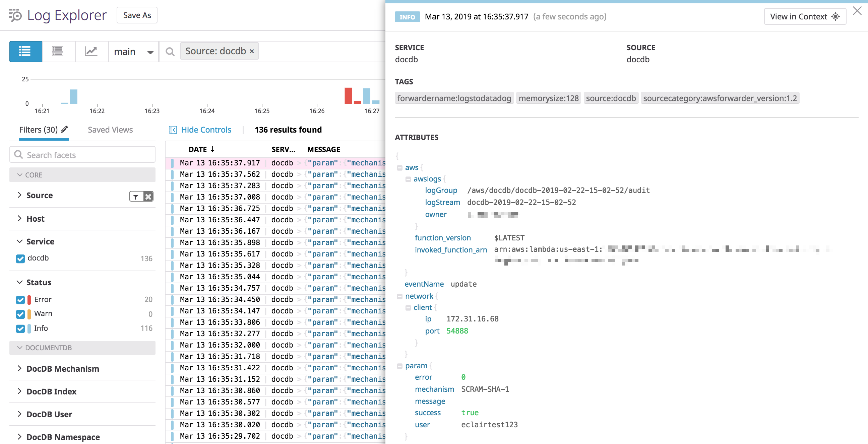Click the Hide Controls link
Image resolution: width=868 pixels, height=444 pixels.
(x=206, y=130)
